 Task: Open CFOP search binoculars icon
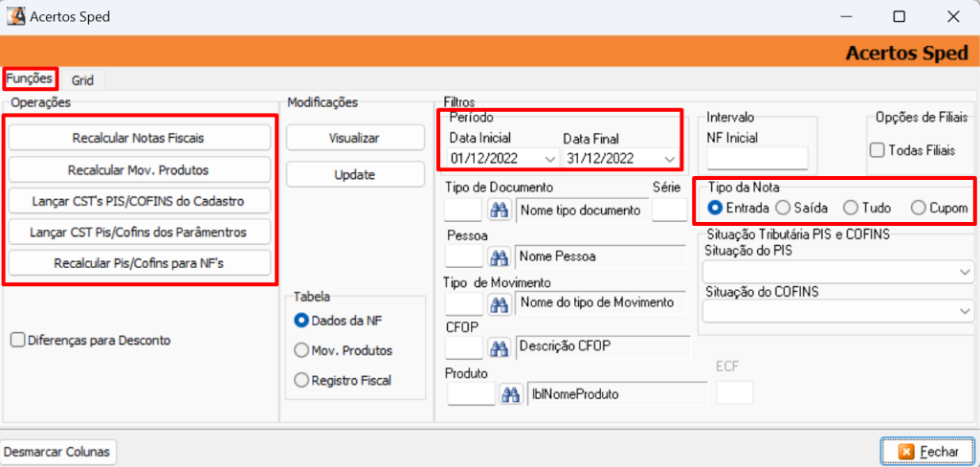pyautogui.click(x=499, y=347)
